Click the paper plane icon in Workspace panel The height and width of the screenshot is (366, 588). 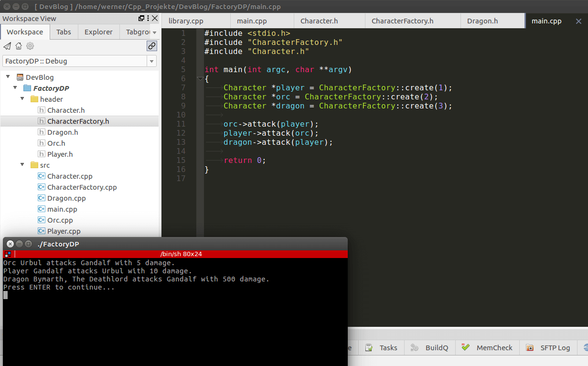coord(6,46)
